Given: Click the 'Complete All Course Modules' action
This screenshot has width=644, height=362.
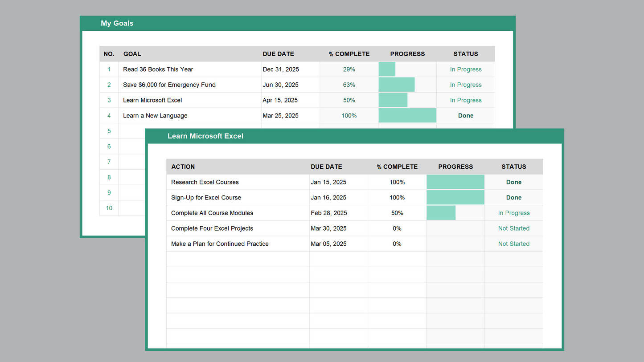Looking at the screenshot, I should (212, 213).
